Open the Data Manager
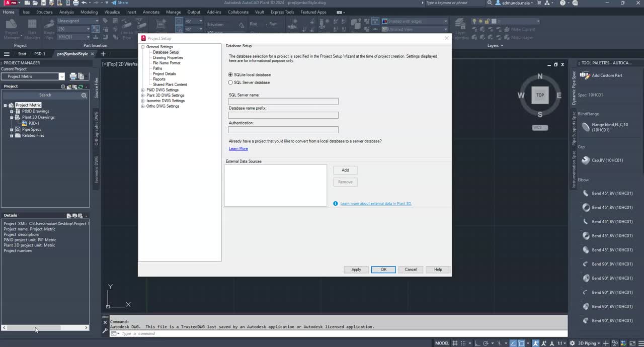 (32, 29)
